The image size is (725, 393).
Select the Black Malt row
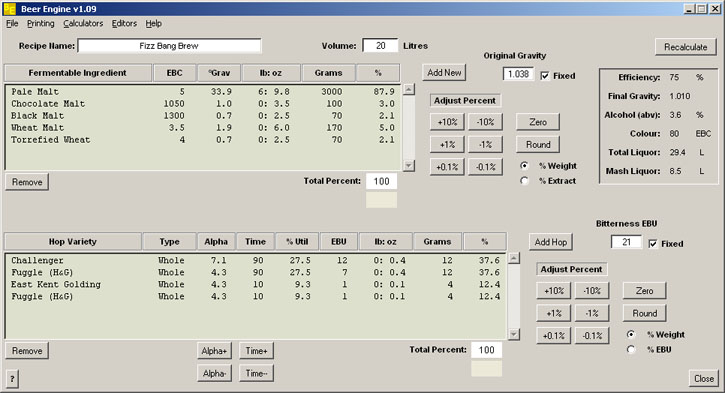(203, 116)
